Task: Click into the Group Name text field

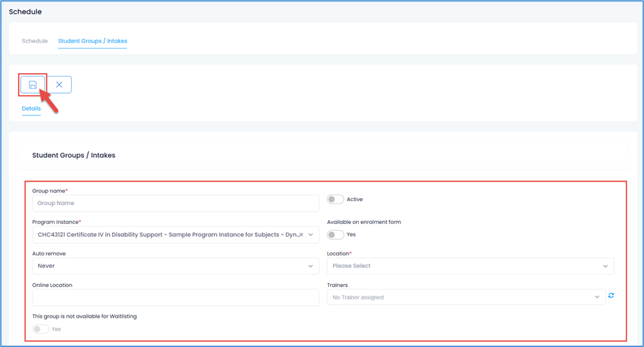Action: tap(175, 203)
